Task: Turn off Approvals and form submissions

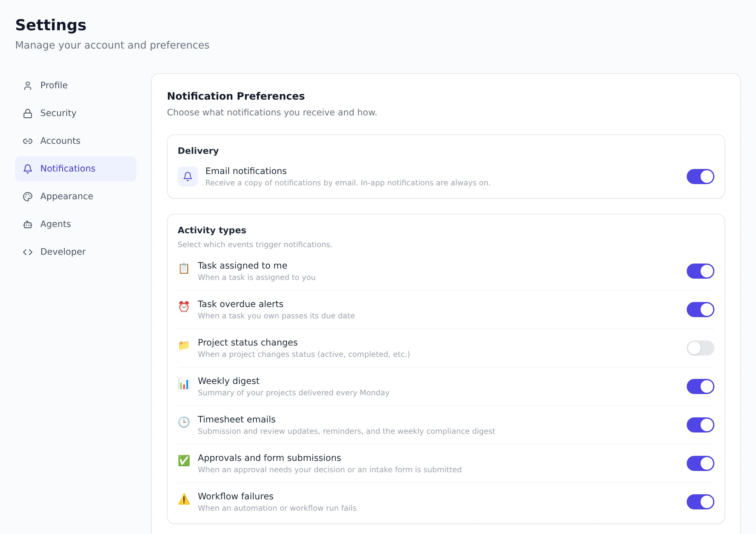Action: click(700, 463)
